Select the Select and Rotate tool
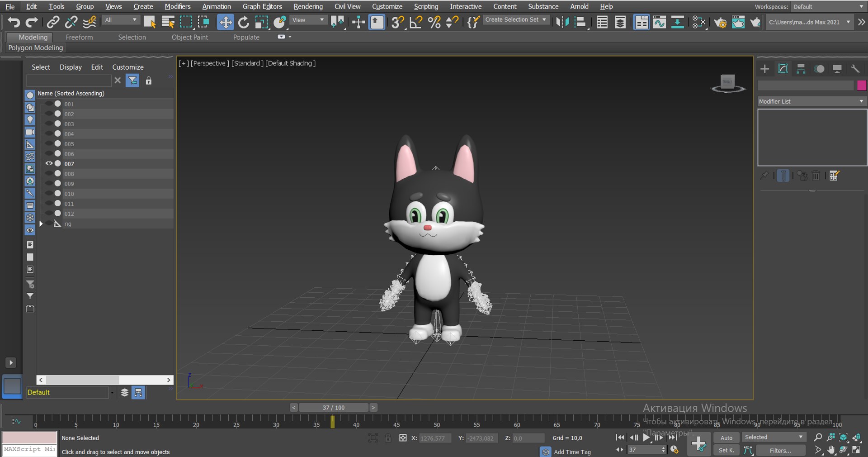 244,22
